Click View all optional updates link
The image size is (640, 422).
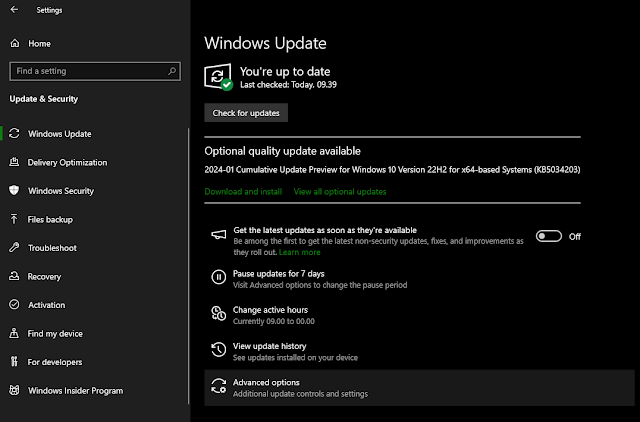pyautogui.click(x=340, y=191)
